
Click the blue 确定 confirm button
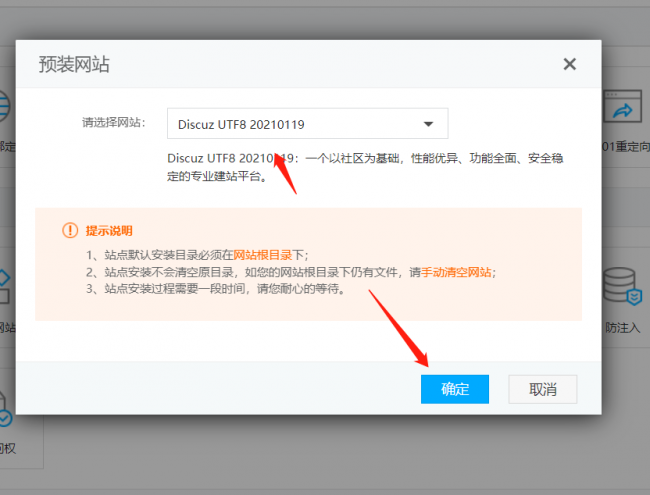(455, 389)
